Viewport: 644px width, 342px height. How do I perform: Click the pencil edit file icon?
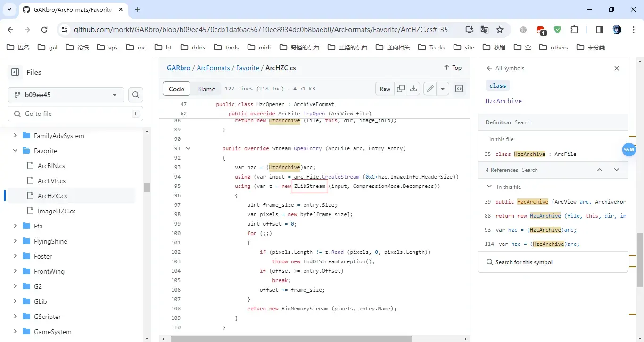click(x=430, y=89)
